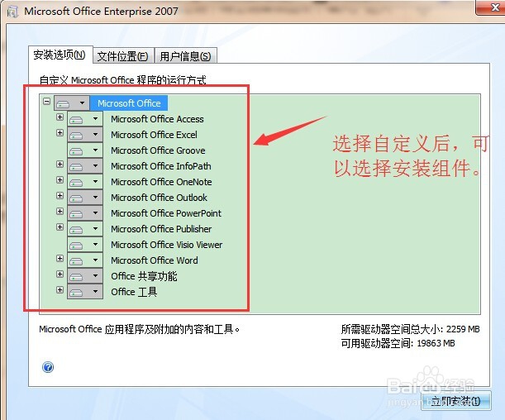Select the Microsoft Office root label
This screenshot has height=420, width=505.
(129, 103)
